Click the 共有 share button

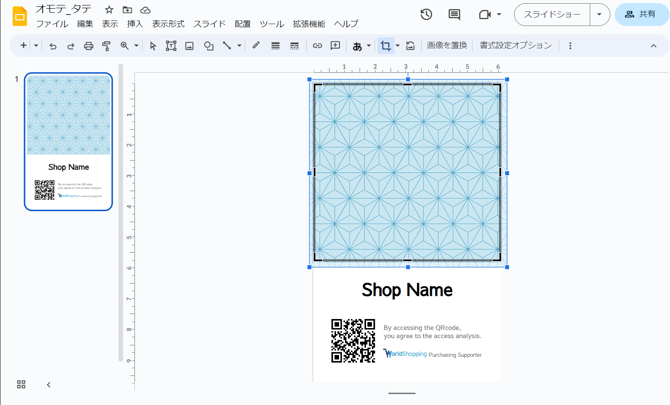[641, 15]
